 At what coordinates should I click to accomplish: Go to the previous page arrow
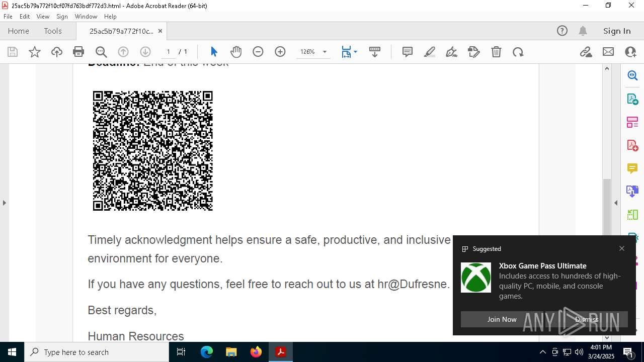(x=123, y=52)
